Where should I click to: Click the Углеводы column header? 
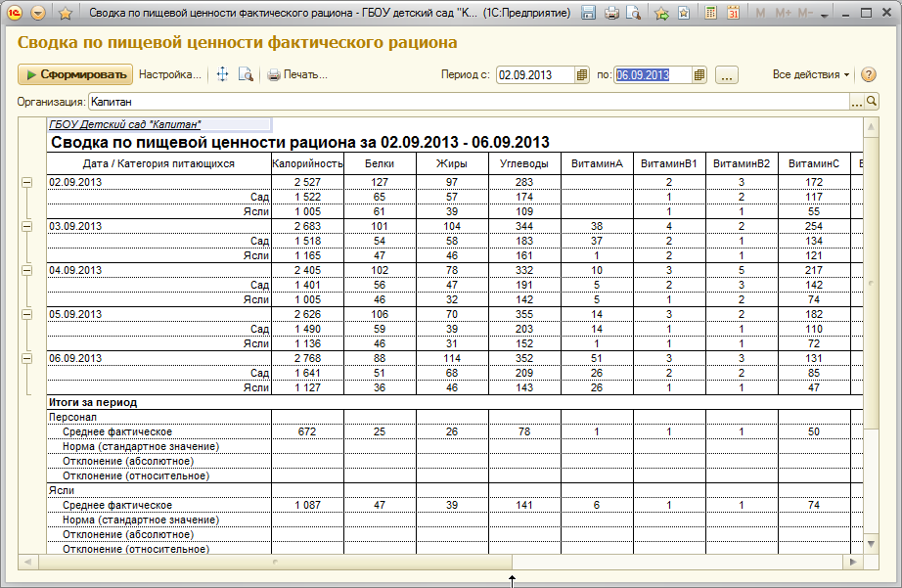(x=524, y=163)
